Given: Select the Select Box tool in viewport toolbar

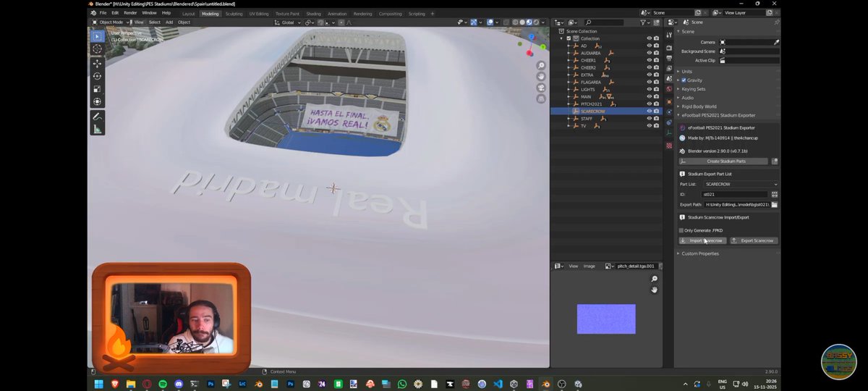Looking at the screenshot, I should pyautogui.click(x=97, y=36).
